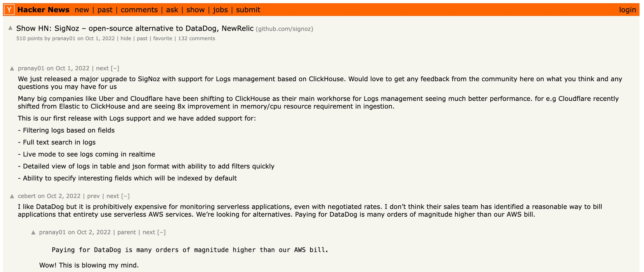
Task: Jump to parent from pranay01's reply
Action: (127, 232)
